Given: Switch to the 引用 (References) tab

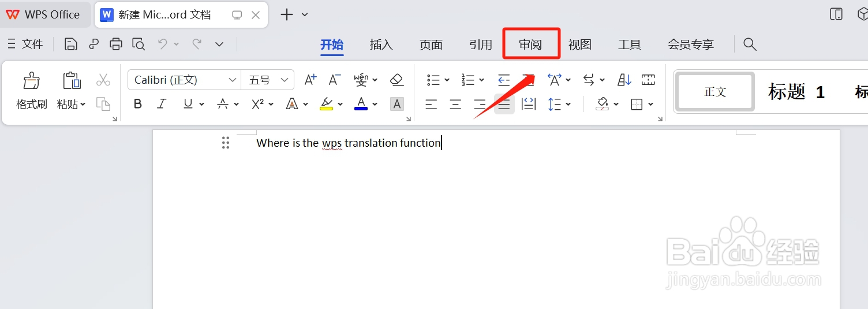Looking at the screenshot, I should 480,44.
